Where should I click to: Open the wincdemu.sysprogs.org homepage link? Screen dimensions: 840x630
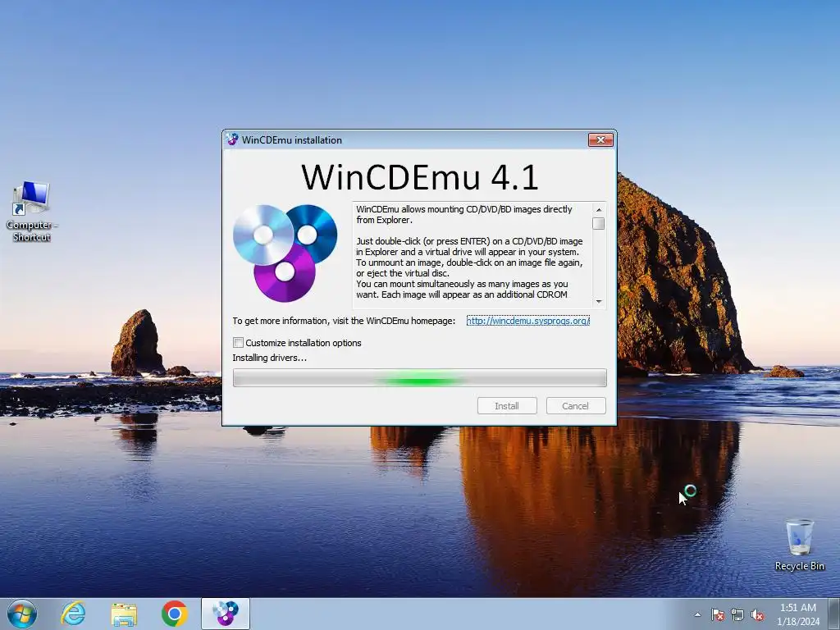click(x=527, y=321)
